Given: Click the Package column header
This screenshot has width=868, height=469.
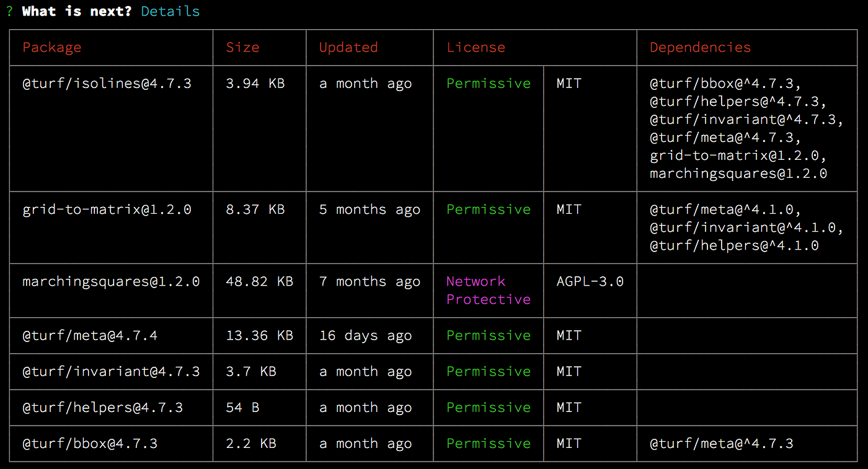Looking at the screenshot, I should coord(52,48).
